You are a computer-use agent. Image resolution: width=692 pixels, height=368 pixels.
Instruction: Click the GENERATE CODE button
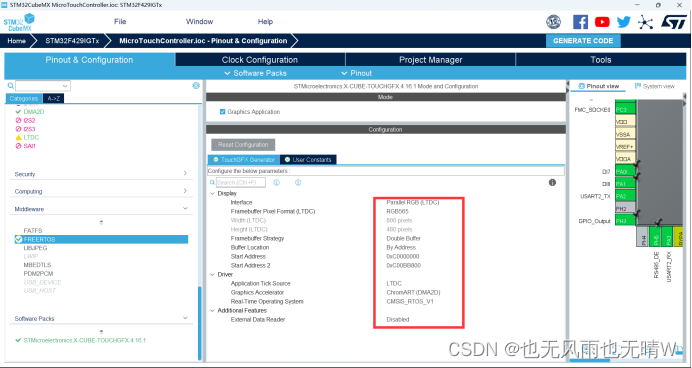pos(583,41)
